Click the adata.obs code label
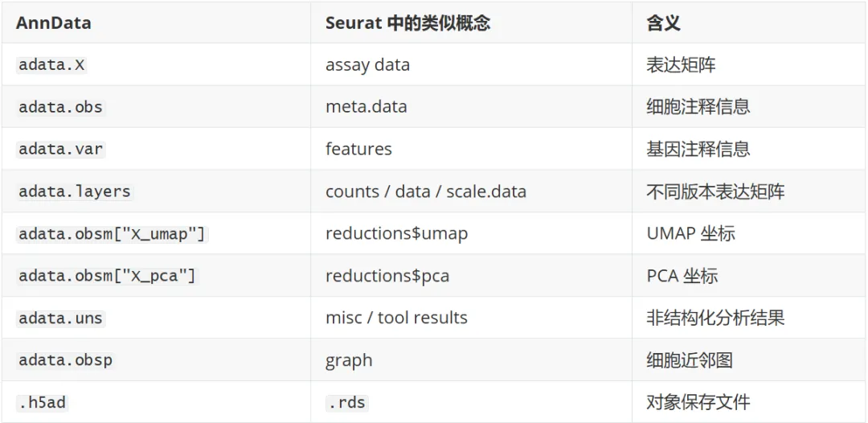This screenshot has width=868, height=423. (60, 107)
